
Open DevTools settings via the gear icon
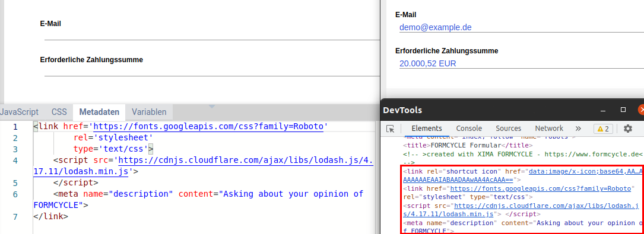627,129
